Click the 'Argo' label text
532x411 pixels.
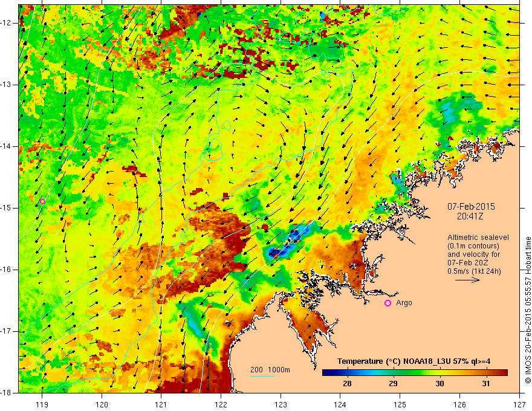click(x=404, y=303)
